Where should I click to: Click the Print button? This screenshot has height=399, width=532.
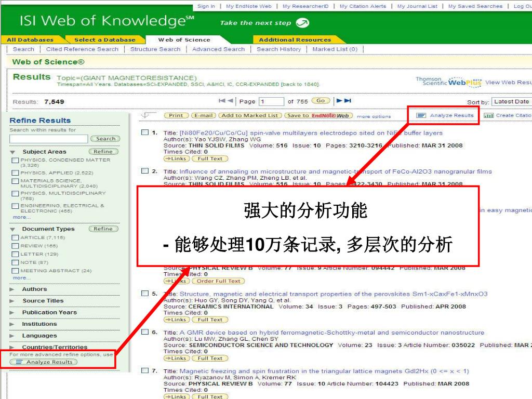pos(176,115)
